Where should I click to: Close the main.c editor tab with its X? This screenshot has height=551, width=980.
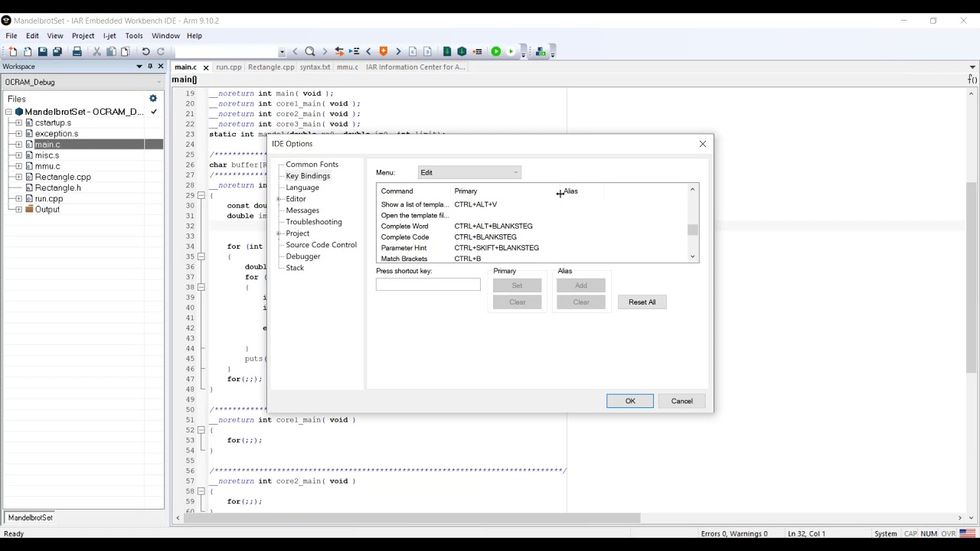[205, 67]
